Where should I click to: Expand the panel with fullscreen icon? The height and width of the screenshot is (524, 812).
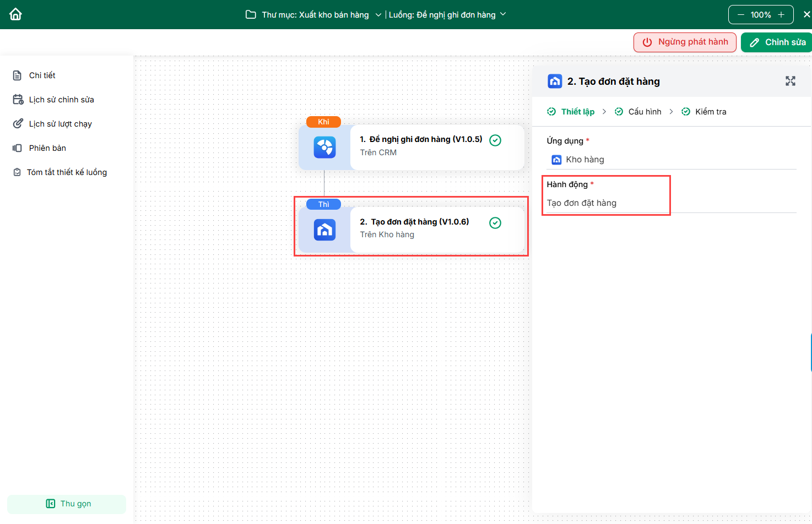point(790,81)
